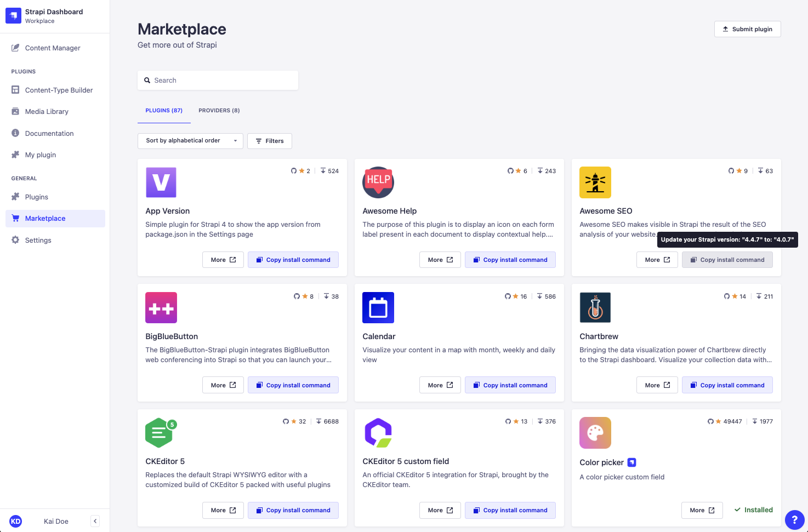The width and height of the screenshot is (808, 532).
Task: Open the Marketplace cart icon
Action: pyautogui.click(x=15, y=218)
